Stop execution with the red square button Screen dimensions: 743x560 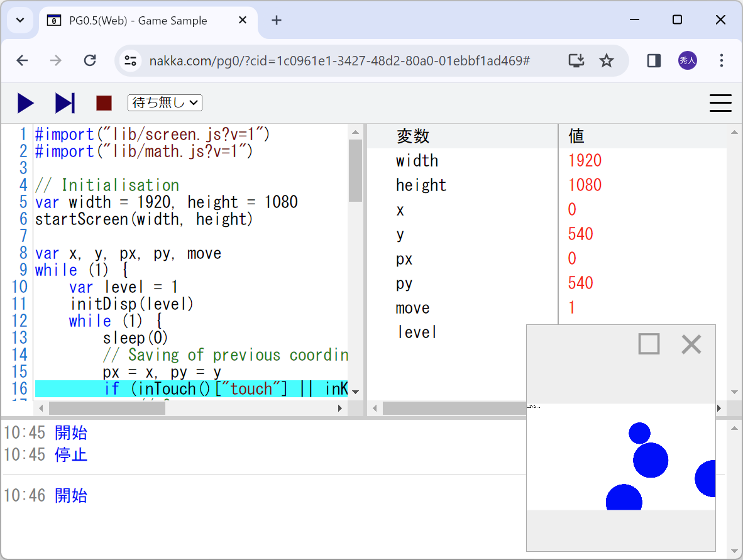[x=104, y=103]
